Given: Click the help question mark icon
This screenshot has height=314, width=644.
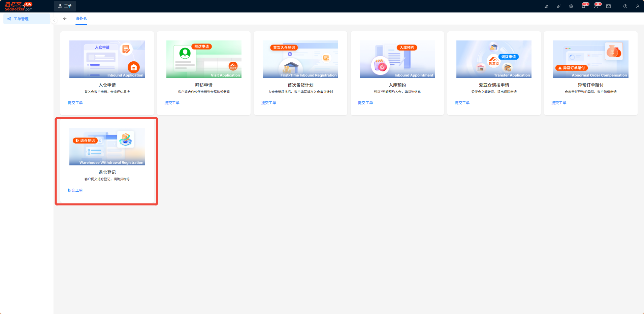Looking at the screenshot, I should [625, 6].
